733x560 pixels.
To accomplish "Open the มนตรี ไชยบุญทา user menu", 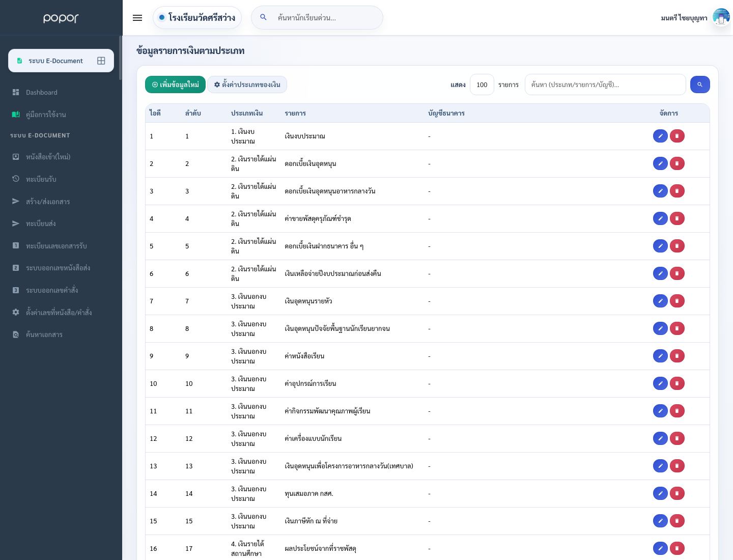I will pyautogui.click(x=684, y=18).
